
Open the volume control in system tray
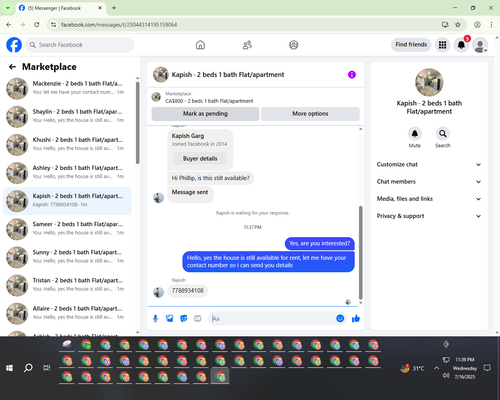[x=446, y=375]
